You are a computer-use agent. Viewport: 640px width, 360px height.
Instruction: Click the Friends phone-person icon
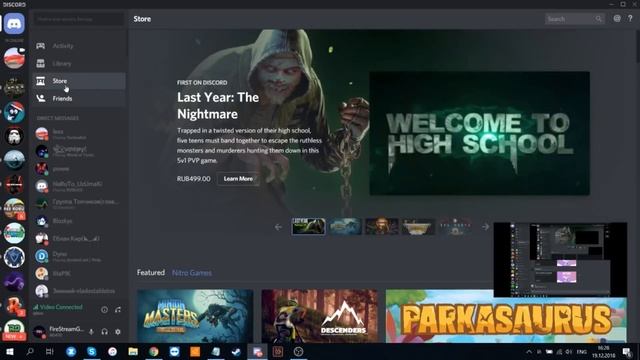[40, 98]
